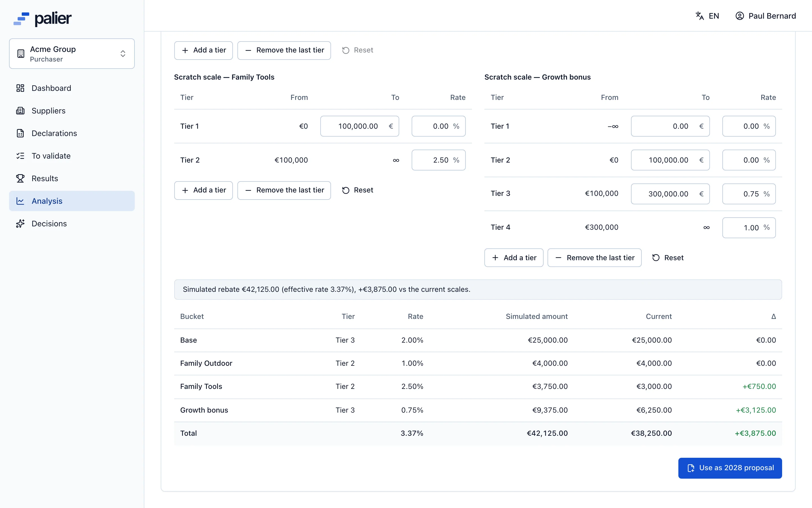Select the Growth bonus delta +€3,125.00
The height and width of the screenshot is (508, 812).
click(x=756, y=410)
